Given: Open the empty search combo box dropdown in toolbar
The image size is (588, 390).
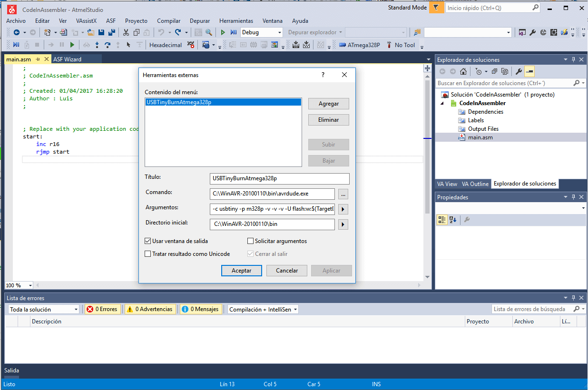Looking at the screenshot, I should [509, 32].
